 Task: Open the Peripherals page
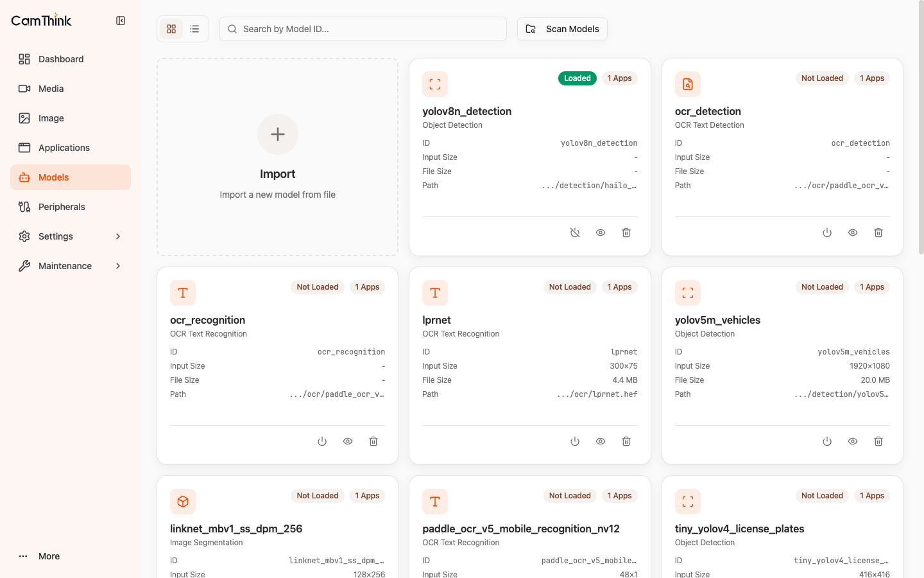[71, 207]
